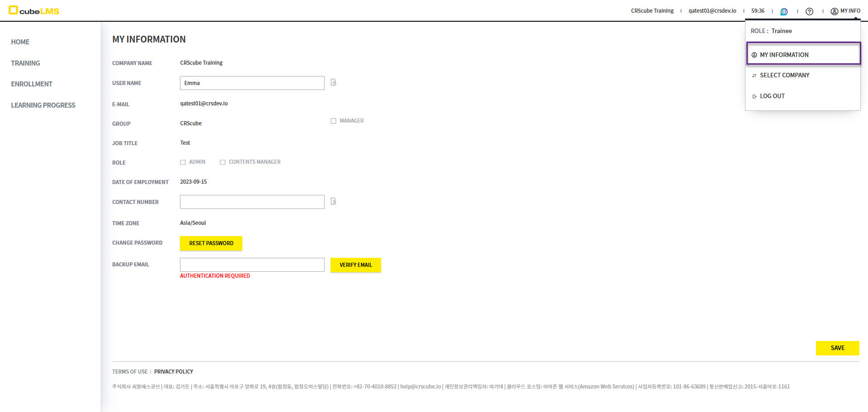Enable the CONTENTS MANAGER checkbox
Viewport: 868px width, 412px height.
pyautogui.click(x=222, y=162)
